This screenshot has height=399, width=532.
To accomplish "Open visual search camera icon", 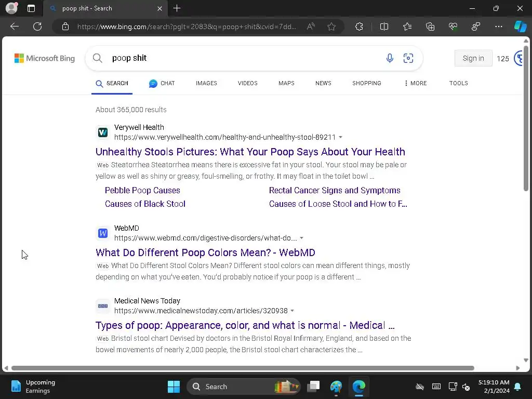I will click(x=408, y=58).
